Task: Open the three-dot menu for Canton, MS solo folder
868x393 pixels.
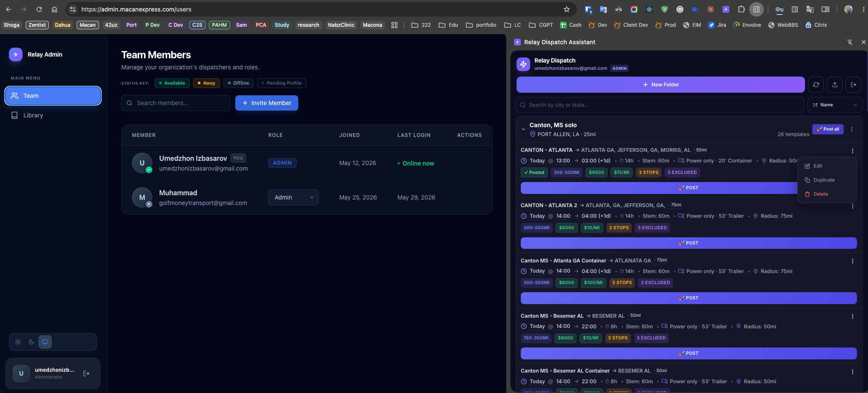Action: click(x=852, y=129)
